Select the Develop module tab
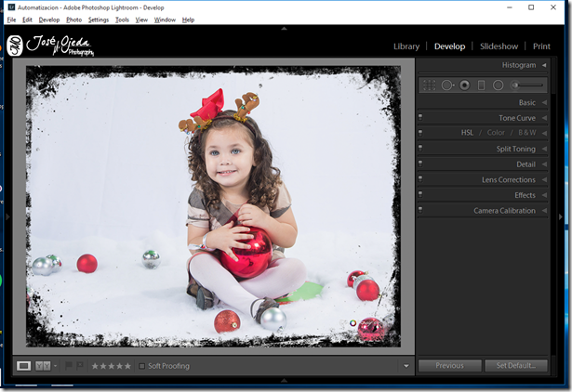 (449, 46)
